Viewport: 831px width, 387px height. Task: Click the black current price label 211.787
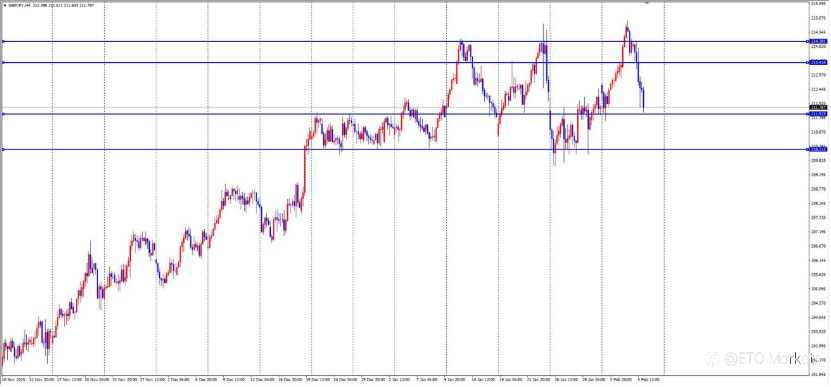[x=819, y=108]
